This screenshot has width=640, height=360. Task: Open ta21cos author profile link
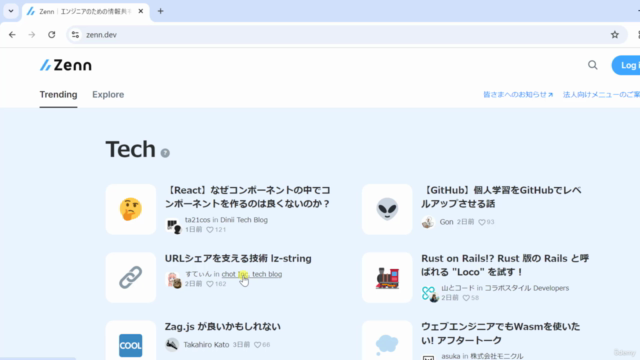tap(198, 220)
